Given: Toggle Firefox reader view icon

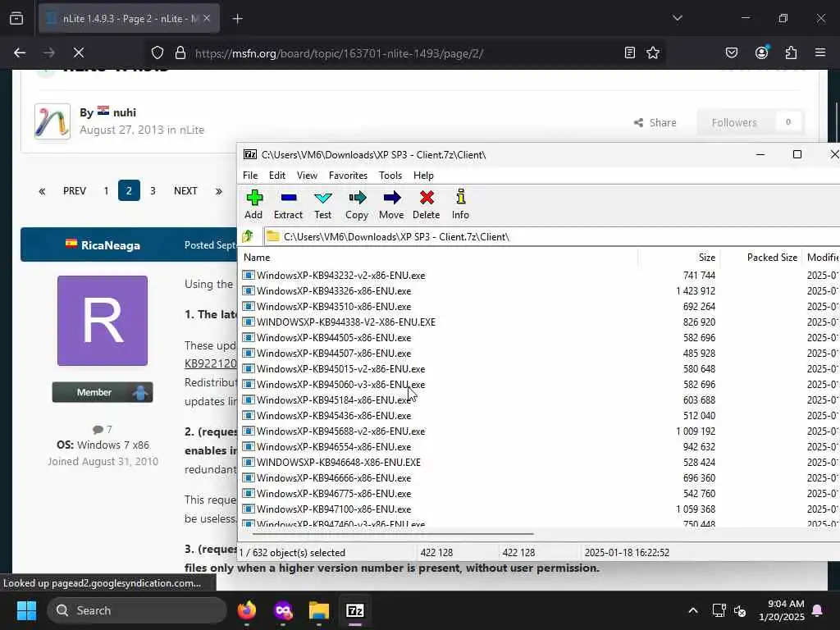Looking at the screenshot, I should [630, 52].
